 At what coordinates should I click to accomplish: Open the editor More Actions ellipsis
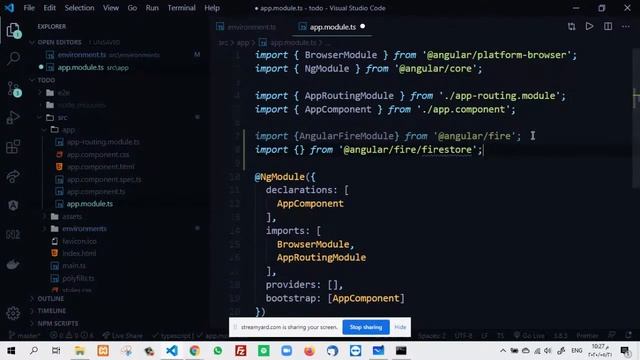(x=626, y=27)
